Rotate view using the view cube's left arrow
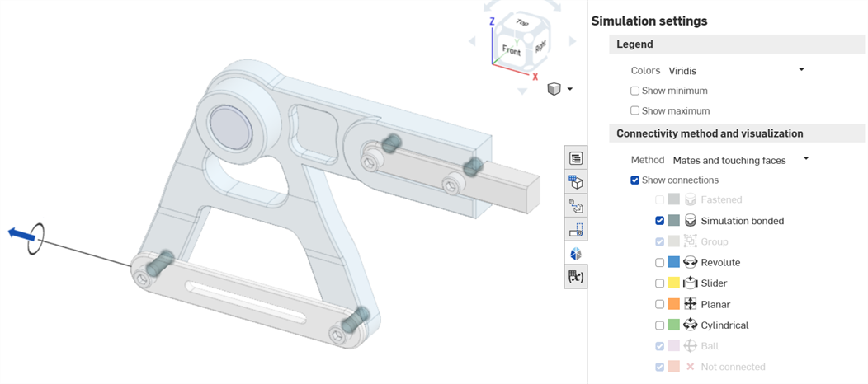Screen dimensions: 868x384 (473, 41)
